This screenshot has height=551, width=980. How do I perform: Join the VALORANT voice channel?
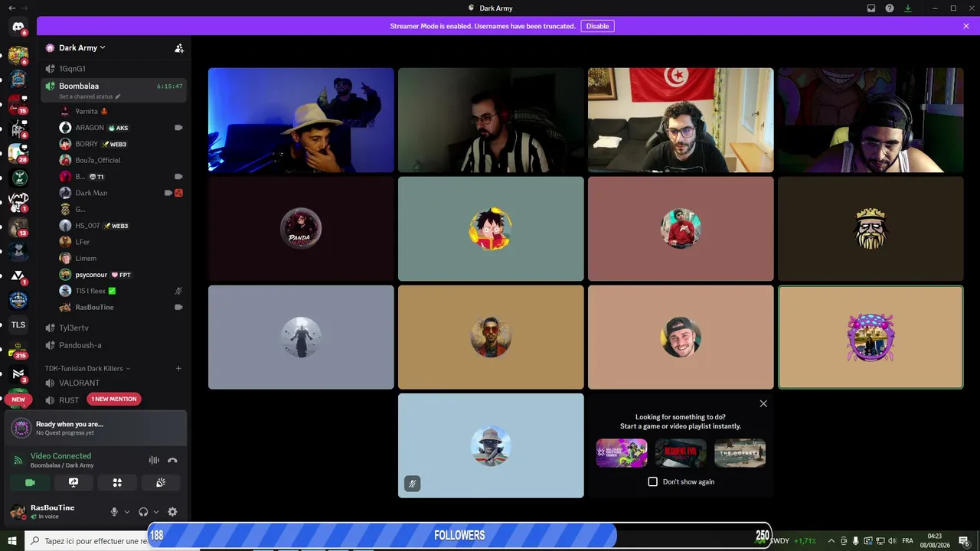click(x=113, y=383)
